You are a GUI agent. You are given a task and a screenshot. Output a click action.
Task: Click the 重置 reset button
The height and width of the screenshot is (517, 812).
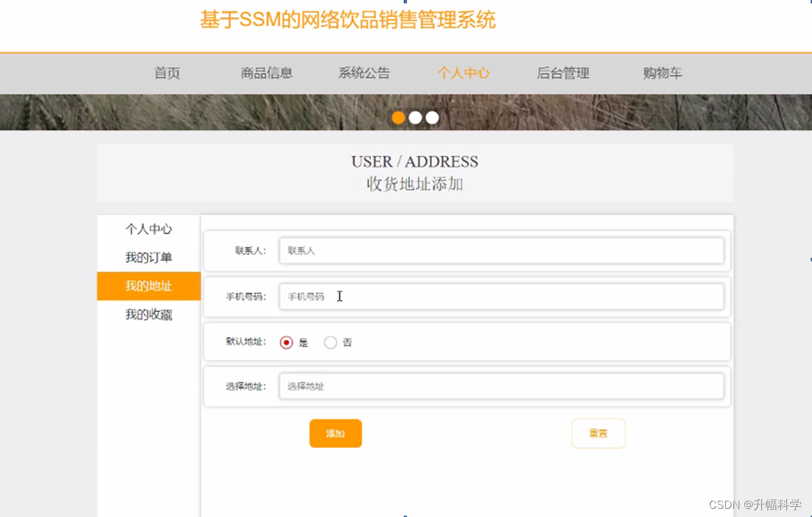click(598, 433)
